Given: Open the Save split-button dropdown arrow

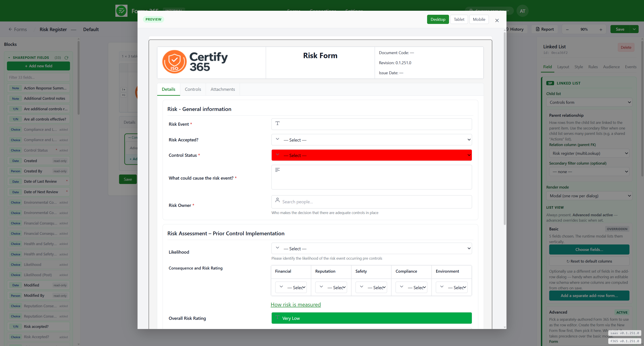Looking at the screenshot, I should 634,29.
